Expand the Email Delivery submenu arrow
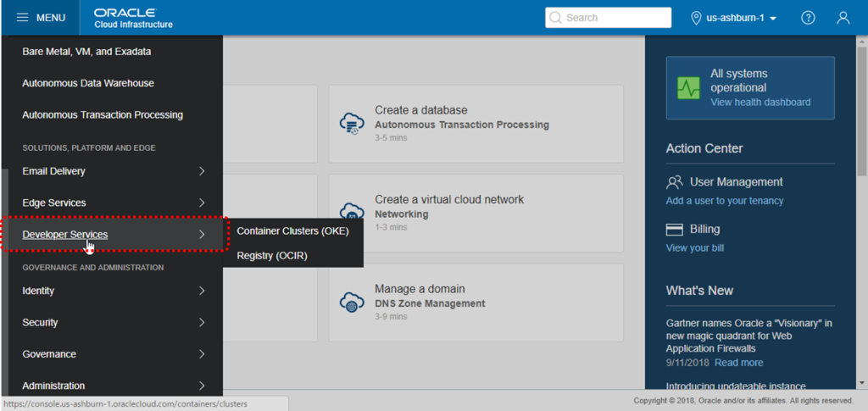868x411 pixels. tap(202, 171)
